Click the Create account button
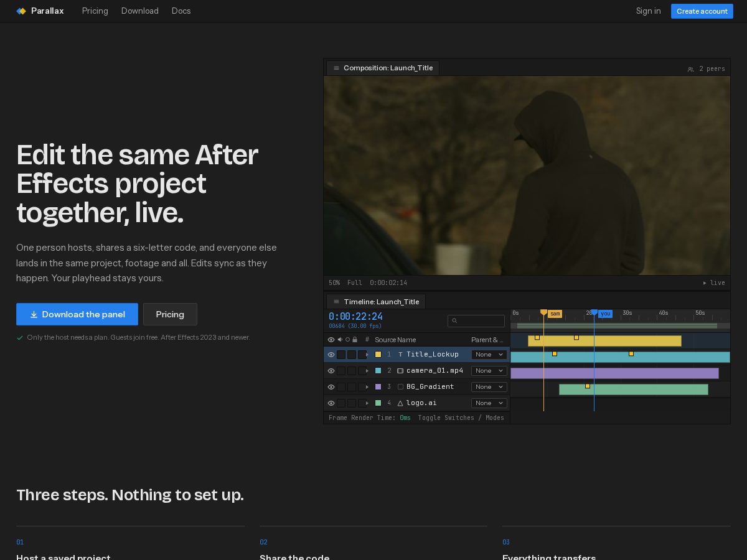Screen dimensions: 747x560 [702, 11]
